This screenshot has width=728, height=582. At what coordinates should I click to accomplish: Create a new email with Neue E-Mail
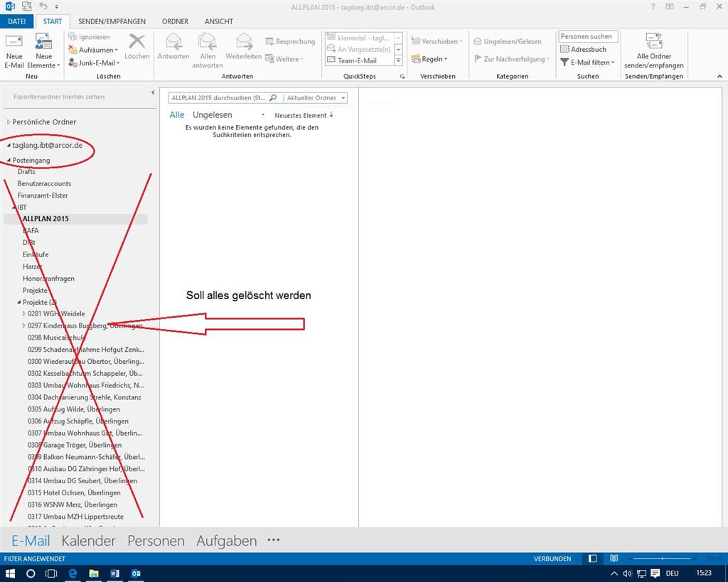tap(14, 51)
